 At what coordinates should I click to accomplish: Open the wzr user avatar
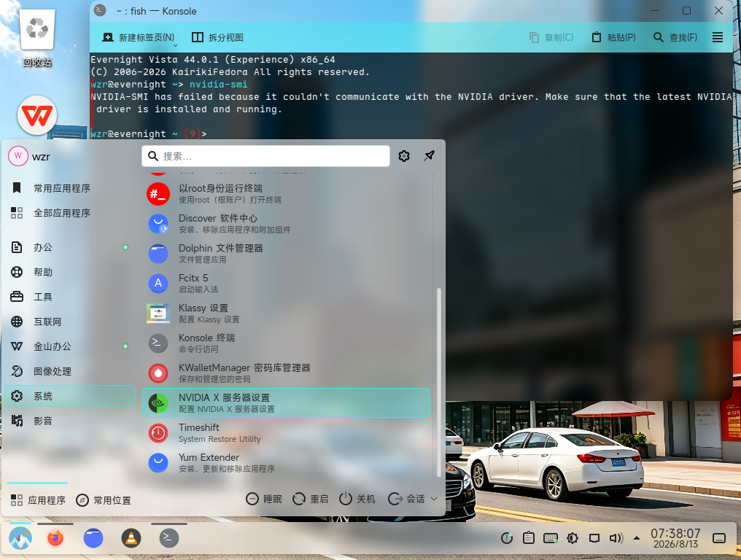18,156
